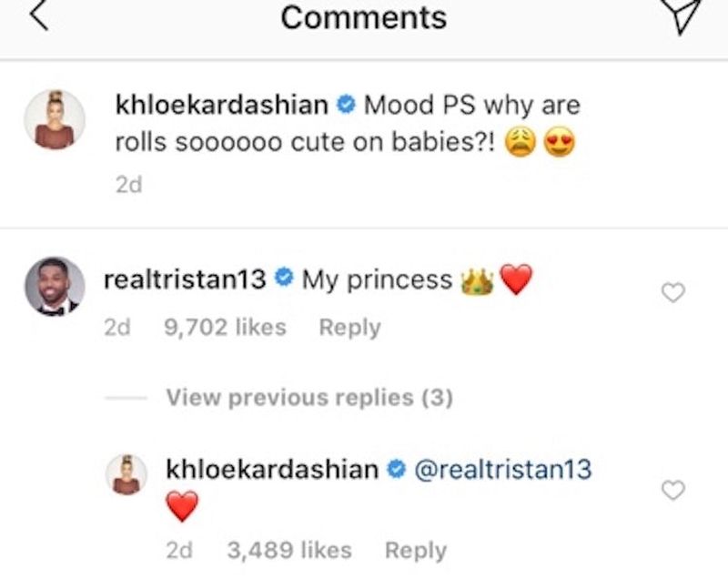Tap the paper plane share icon
Screen dimensions: 728x579
pyautogui.click(x=689, y=18)
